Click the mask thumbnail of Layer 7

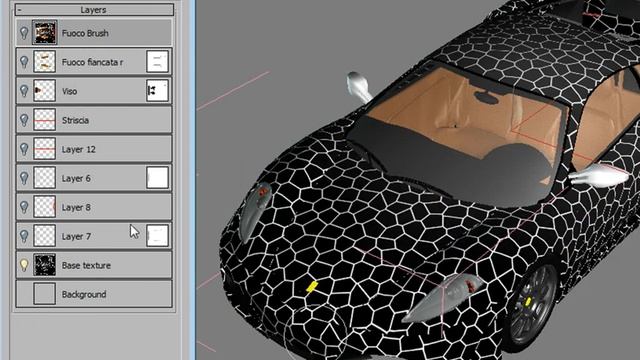coord(158,236)
